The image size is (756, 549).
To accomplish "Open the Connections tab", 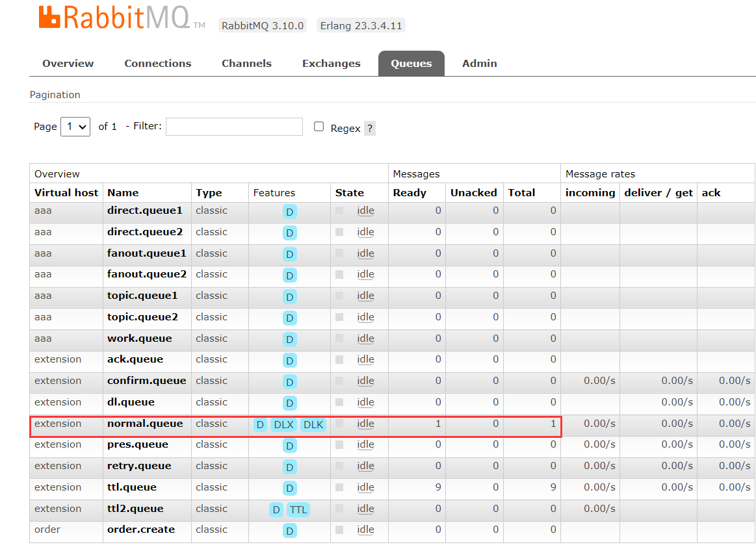I will tap(158, 64).
